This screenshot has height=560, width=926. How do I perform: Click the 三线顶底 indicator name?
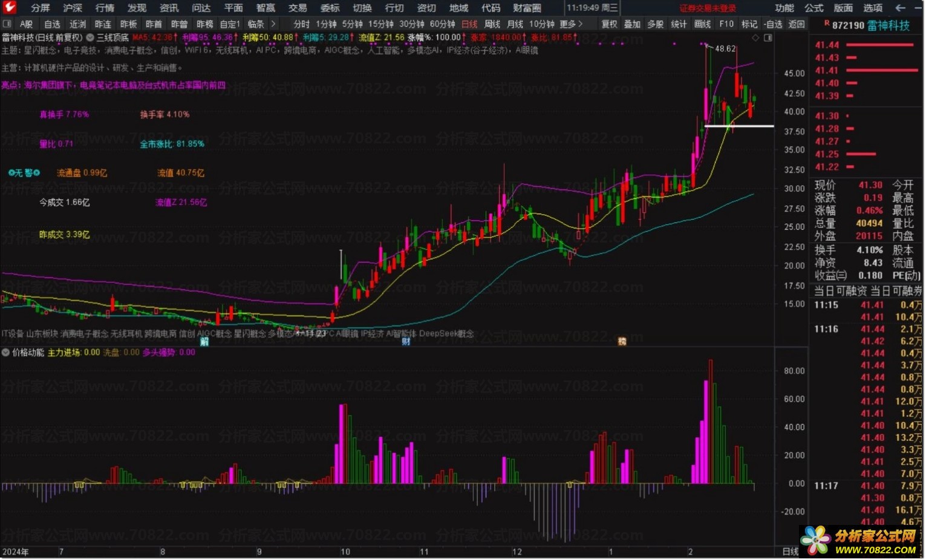tap(112, 37)
